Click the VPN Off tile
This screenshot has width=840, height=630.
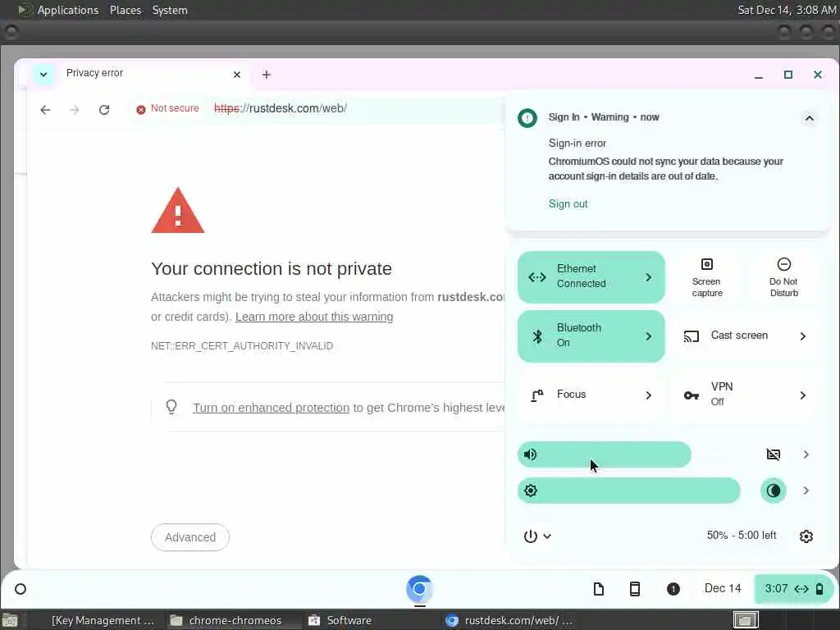745,395
